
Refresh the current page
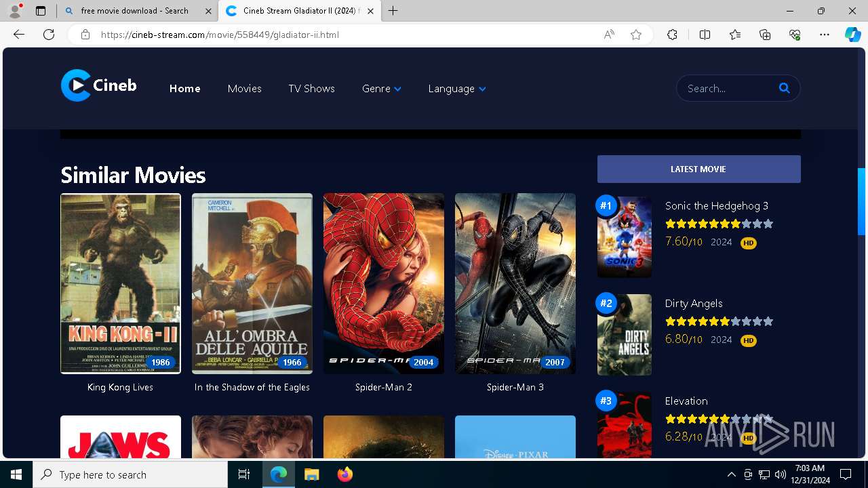[x=49, y=35]
